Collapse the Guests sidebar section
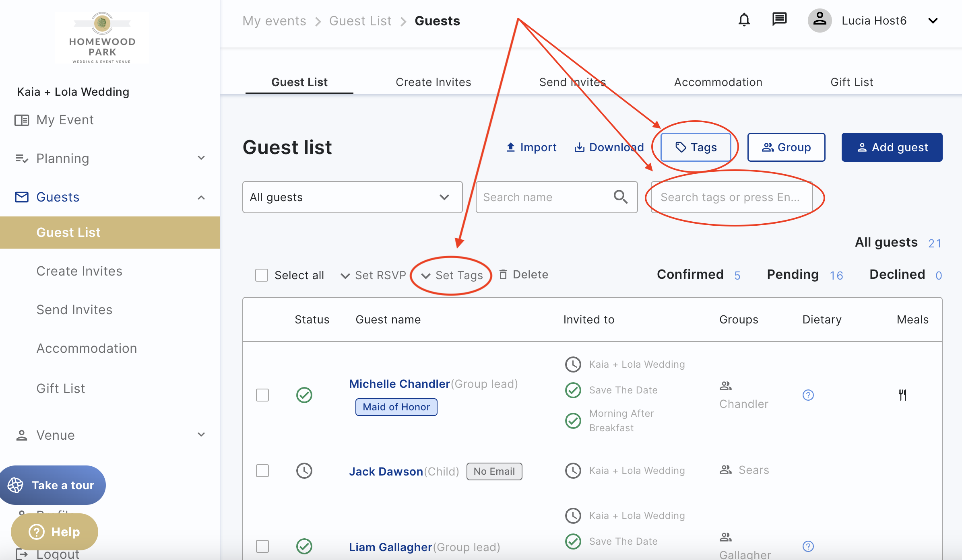The width and height of the screenshot is (962, 560). [201, 197]
